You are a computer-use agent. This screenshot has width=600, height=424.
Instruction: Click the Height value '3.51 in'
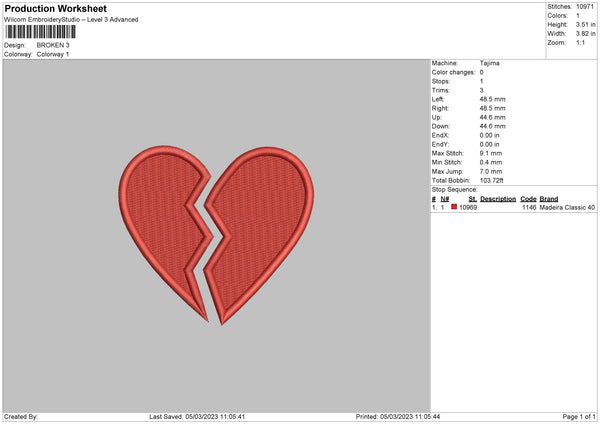pos(585,24)
